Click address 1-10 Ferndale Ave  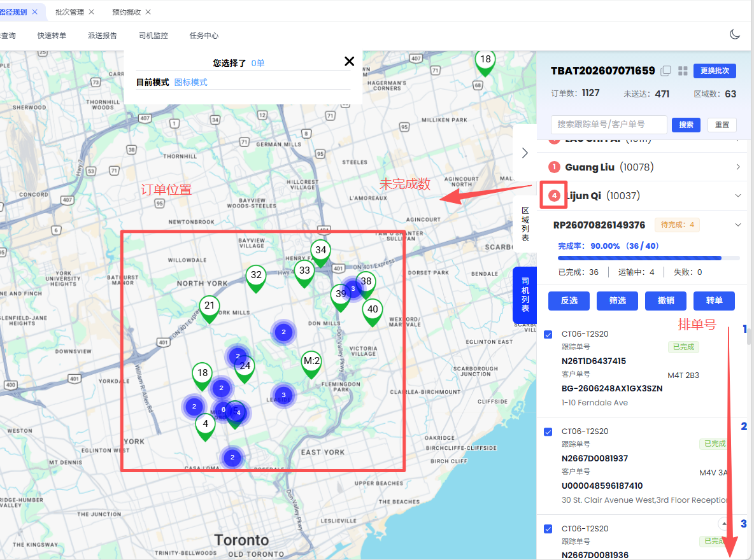pos(594,403)
